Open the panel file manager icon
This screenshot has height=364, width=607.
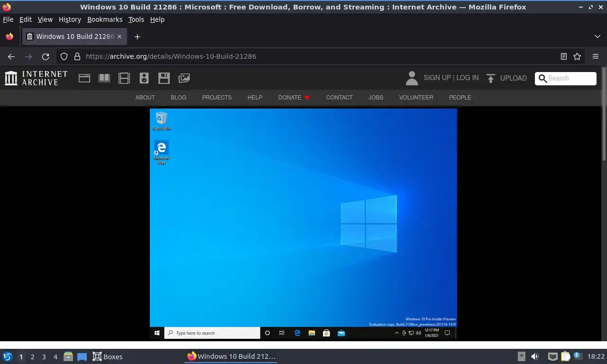[68, 356]
